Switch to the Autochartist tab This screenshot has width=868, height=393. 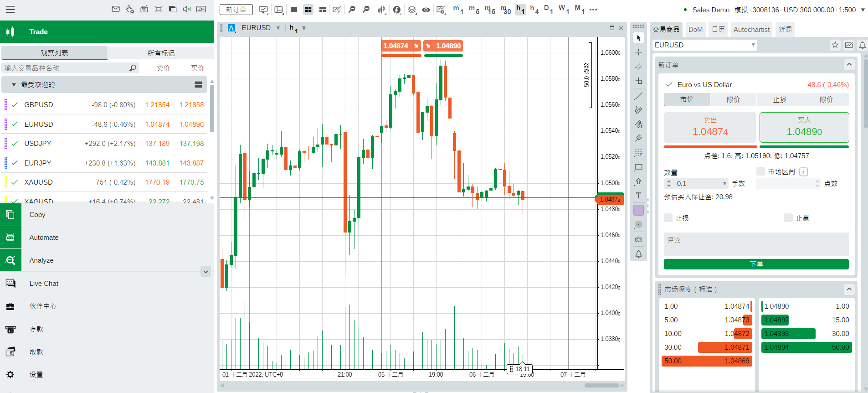click(751, 30)
